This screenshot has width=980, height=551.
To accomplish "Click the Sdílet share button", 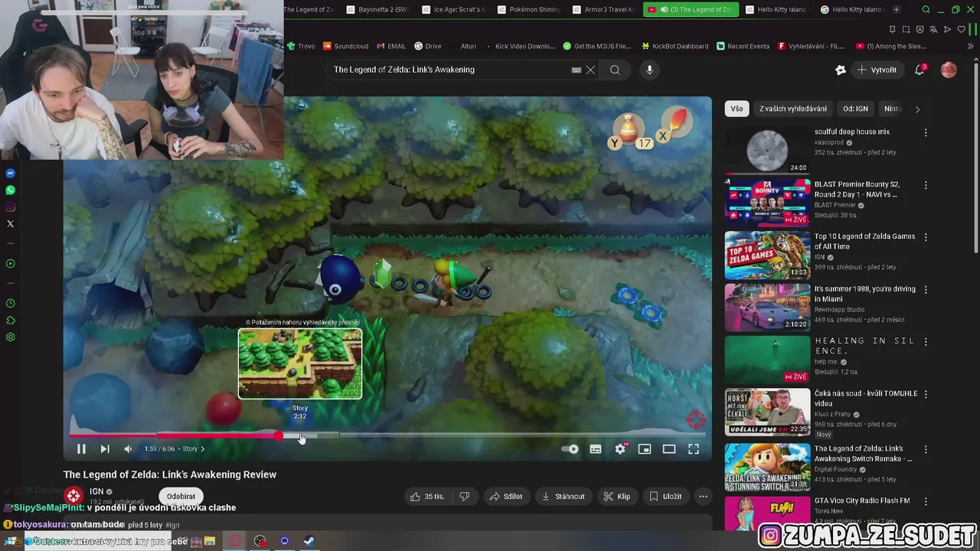I will (x=506, y=497).
